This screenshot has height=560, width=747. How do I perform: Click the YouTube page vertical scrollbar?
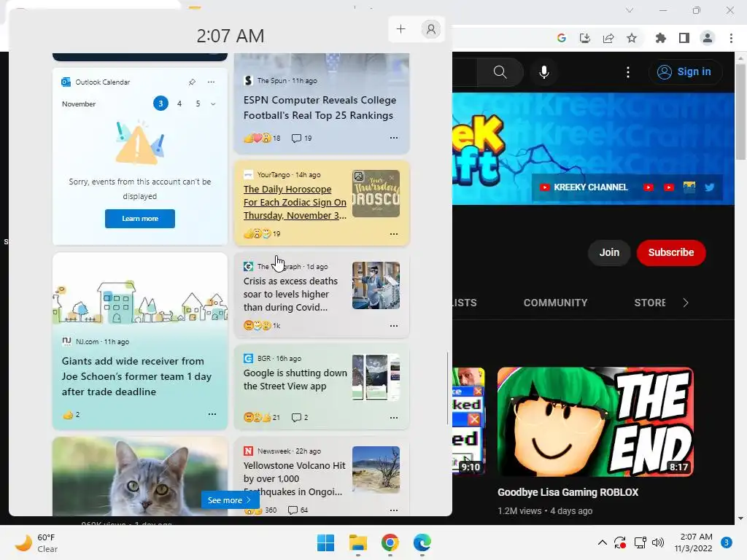coord(740,112)
